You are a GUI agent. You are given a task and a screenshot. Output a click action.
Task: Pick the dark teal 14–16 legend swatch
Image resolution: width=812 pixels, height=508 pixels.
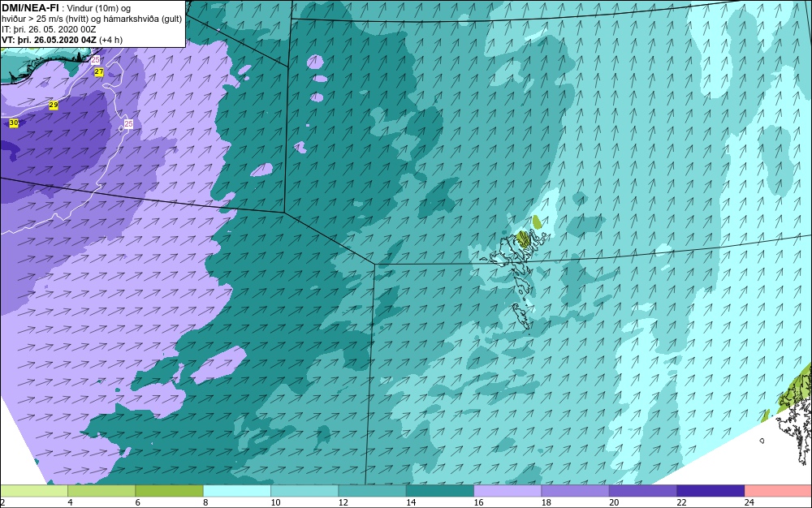coord(439,491)
